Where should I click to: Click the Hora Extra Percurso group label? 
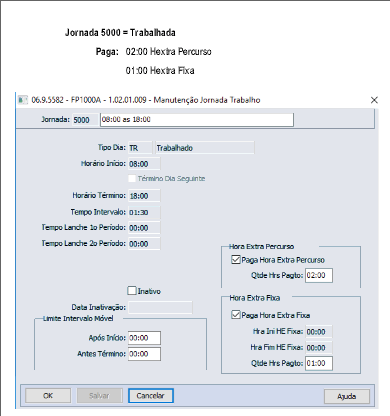(261, 246)
